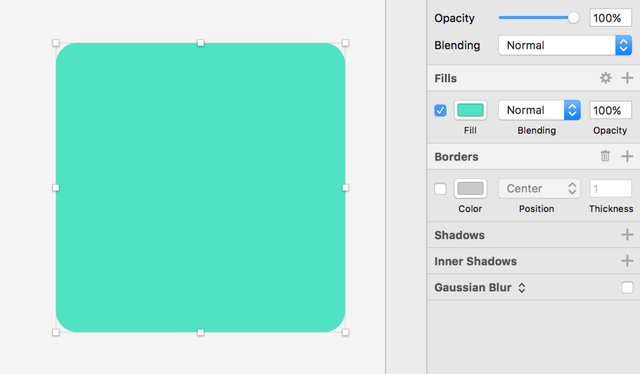Click the fill Opacity percentage field
Image resolution: width=640 pixels, height=374 pixels.
pos(610,110)
